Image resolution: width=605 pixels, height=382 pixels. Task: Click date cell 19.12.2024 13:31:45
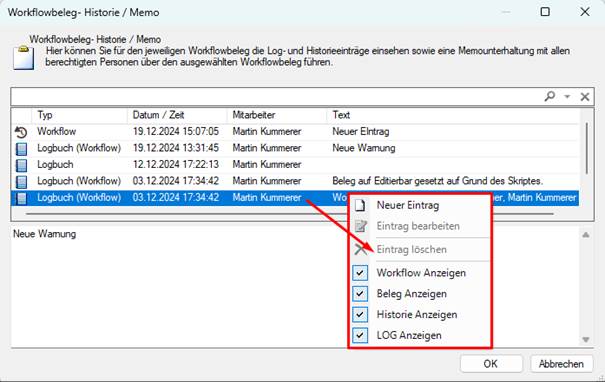pyautogui.click(x=176, y=148)
